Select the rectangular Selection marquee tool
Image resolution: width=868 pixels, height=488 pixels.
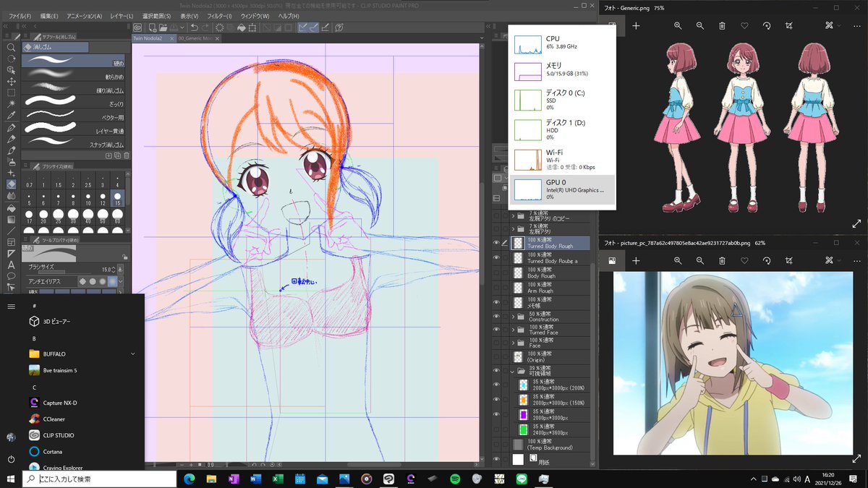11,93
